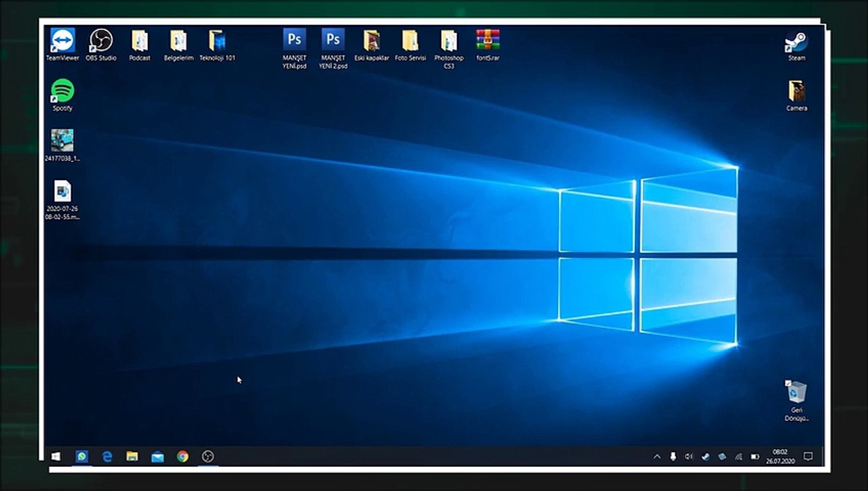Show hidden system tray icons
The width and height of the screenshot is (868, 491).
[x=657, y=456]
